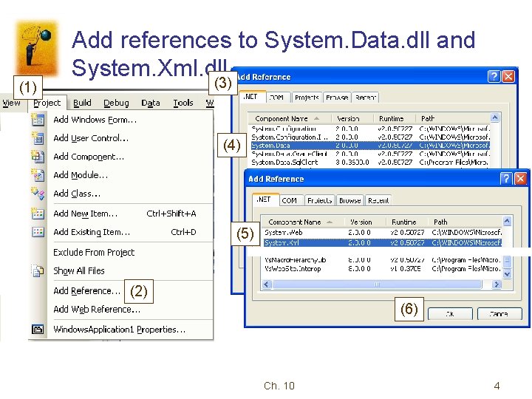Screen dimensions: 532x399
Task: Click the Add Class icon
Action: pyautogui.click(x=38, y=194)
